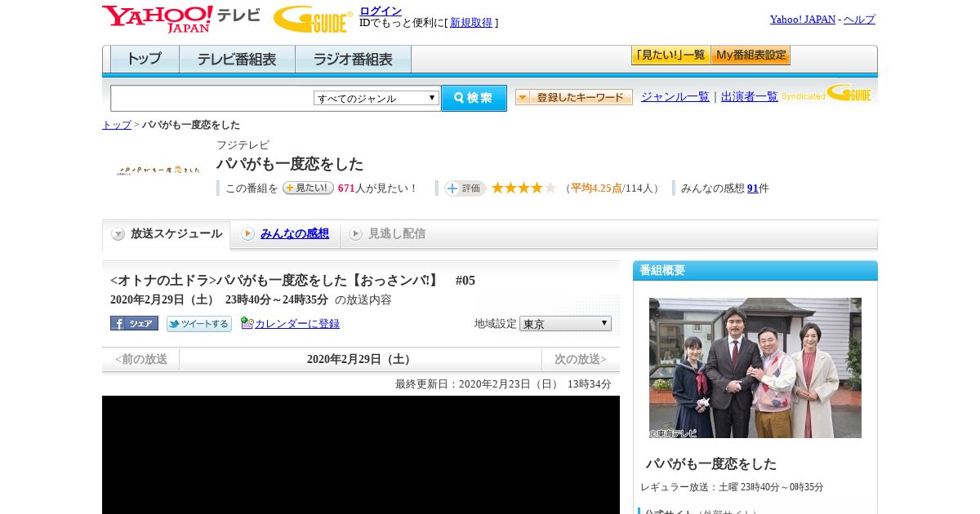Click the Syndicated G-GUIDE logo
The width and height of the screenshot is (980, 514).
tap(826, 93)
